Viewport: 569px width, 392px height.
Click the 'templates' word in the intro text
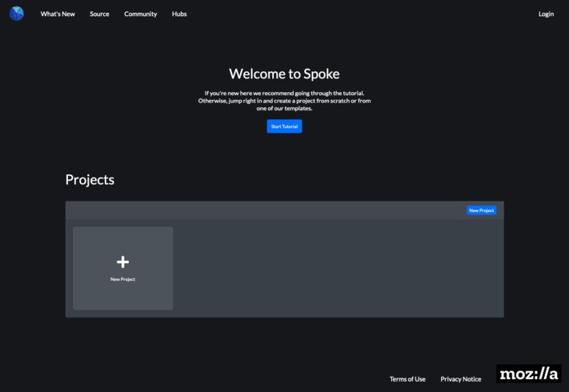(x=298, y=108)
